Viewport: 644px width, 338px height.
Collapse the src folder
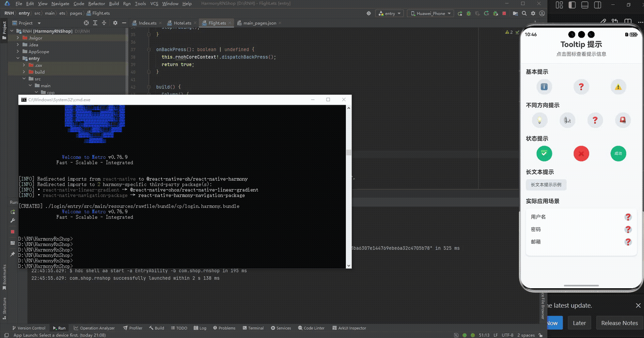coord(24,79)
